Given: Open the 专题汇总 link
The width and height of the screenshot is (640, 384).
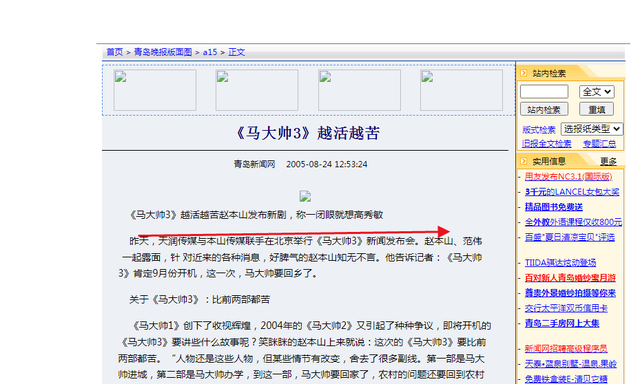Looking at the screenshot, I should pos(599,144).
